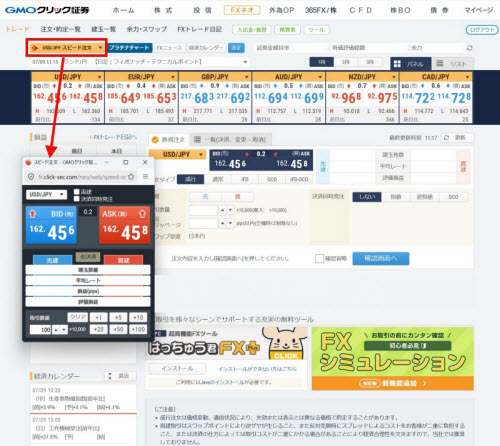Image resolution: width=500 pixels, height=446 pixels.
Task: Click the GMOクリック証券 logo
Action: 47,10
